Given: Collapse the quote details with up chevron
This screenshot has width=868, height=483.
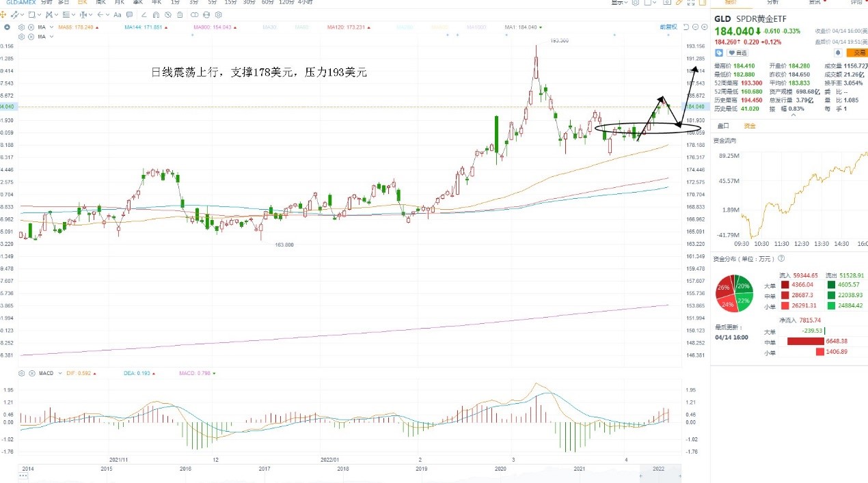Looking at the screenshot, I should pos(792,115).
